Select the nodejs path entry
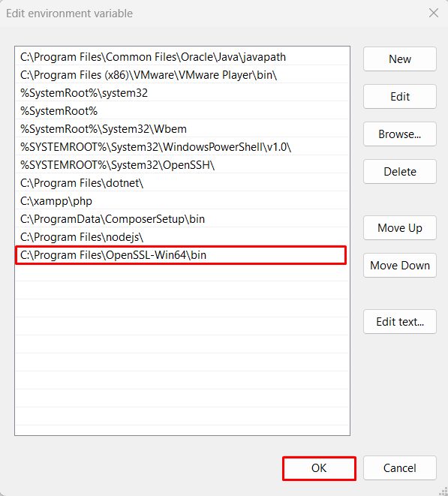The image size is (448, 496). [182, 237]
